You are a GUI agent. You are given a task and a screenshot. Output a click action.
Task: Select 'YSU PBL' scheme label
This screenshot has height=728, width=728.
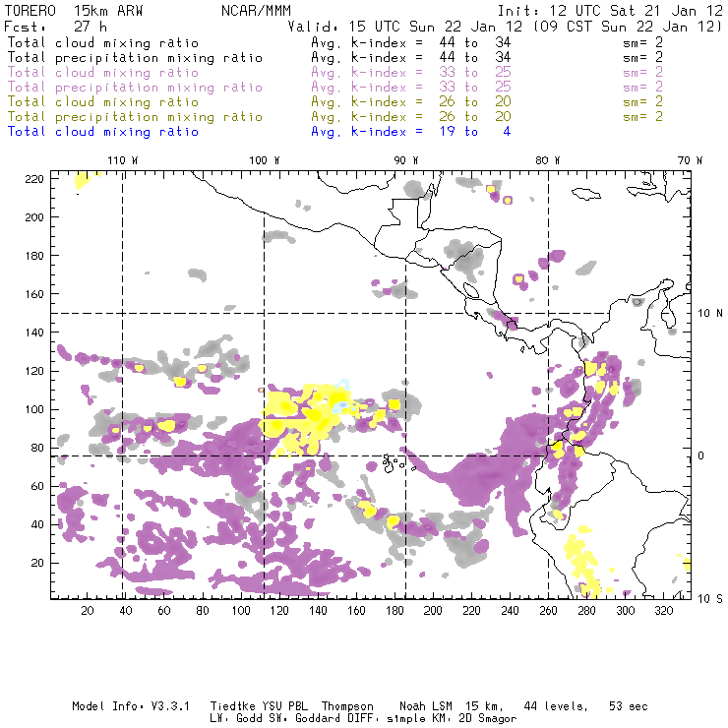[x=284, y=706]
